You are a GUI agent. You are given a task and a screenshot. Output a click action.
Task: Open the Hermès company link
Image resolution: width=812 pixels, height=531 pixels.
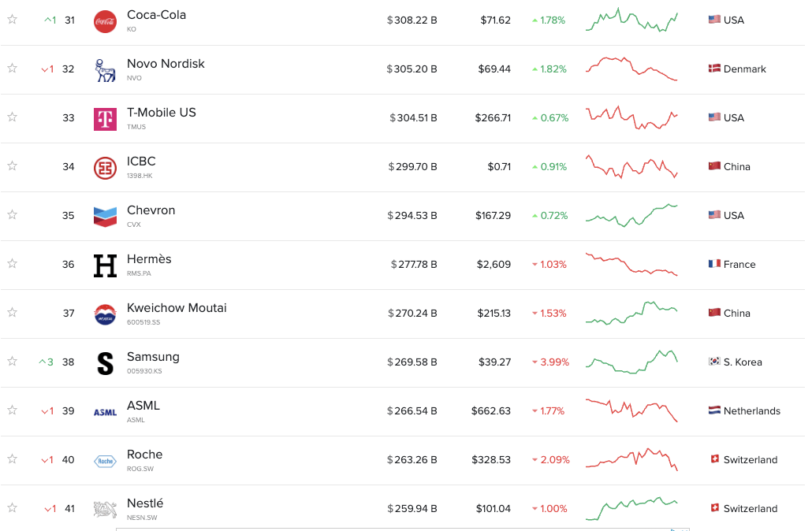[149, 258]
